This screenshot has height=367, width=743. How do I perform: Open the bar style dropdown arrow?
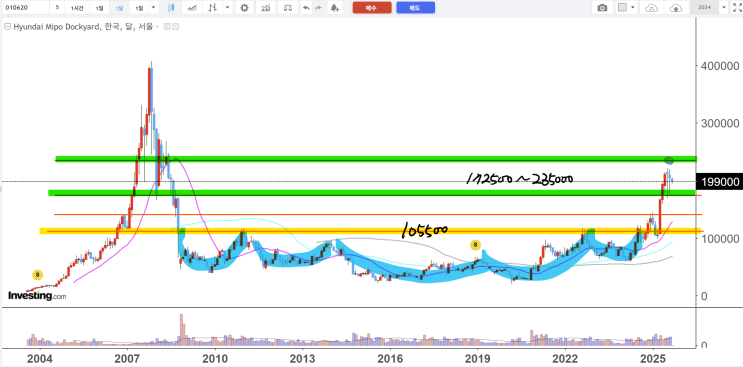point(228,8)
